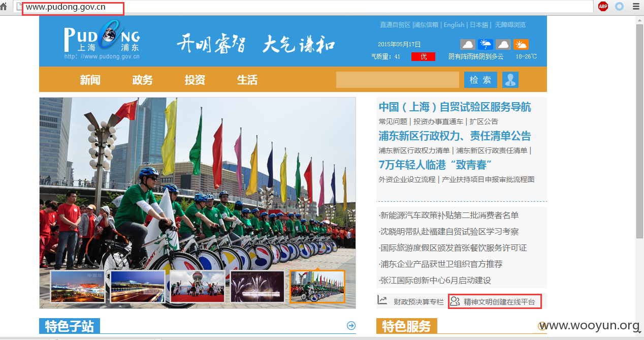Open news 国际旅游度假区颁发首张餐饮服务许可证
644x340 pixels.
pos(453,248)
